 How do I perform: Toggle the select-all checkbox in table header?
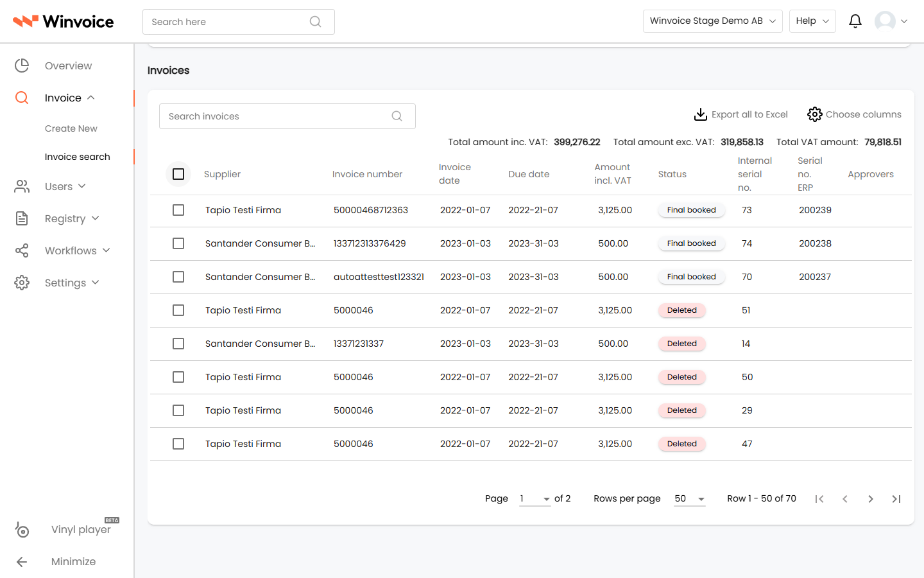178,174
